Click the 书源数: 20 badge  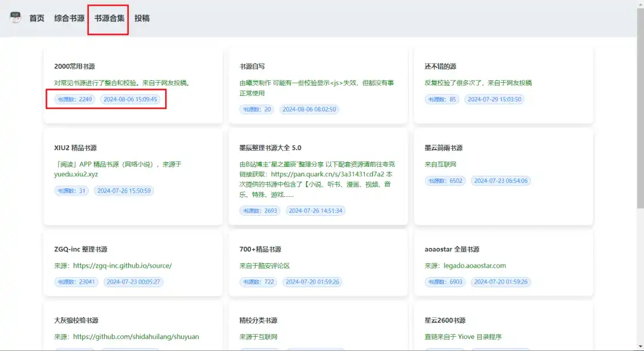coord(256,110)
